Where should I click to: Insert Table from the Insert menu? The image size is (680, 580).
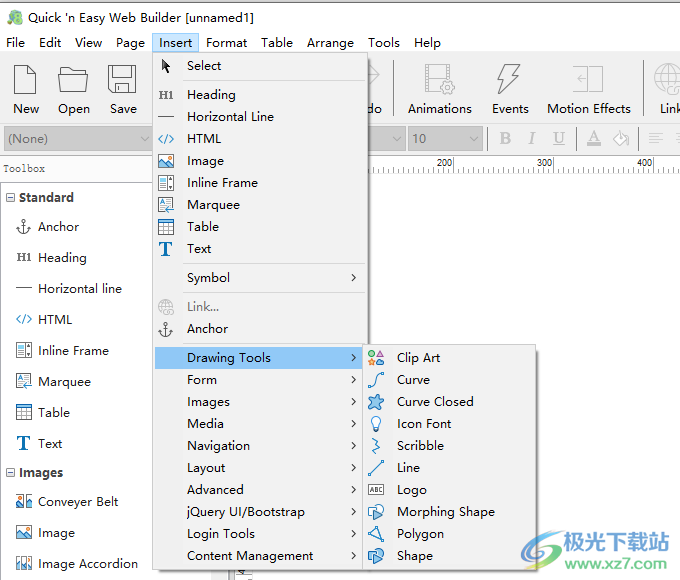click(x=260, y=227)
